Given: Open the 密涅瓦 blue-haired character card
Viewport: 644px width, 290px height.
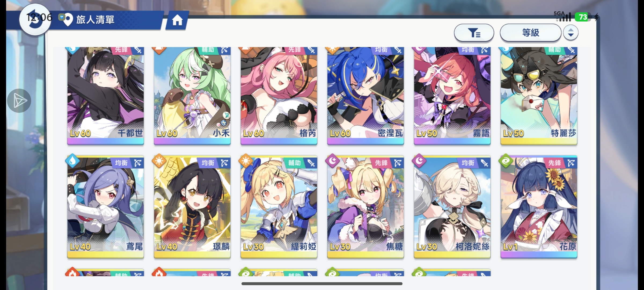Looking at the screenshot, I should [x=365, y=96].
